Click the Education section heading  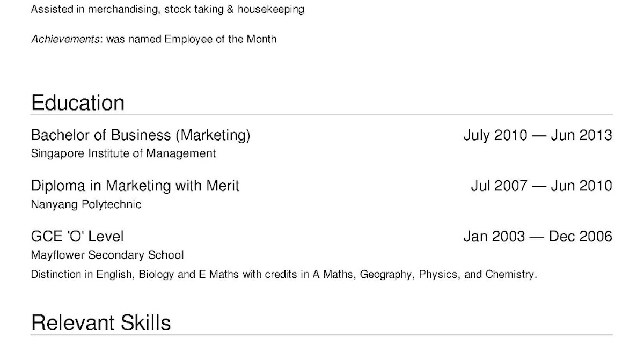click(78, 102)
